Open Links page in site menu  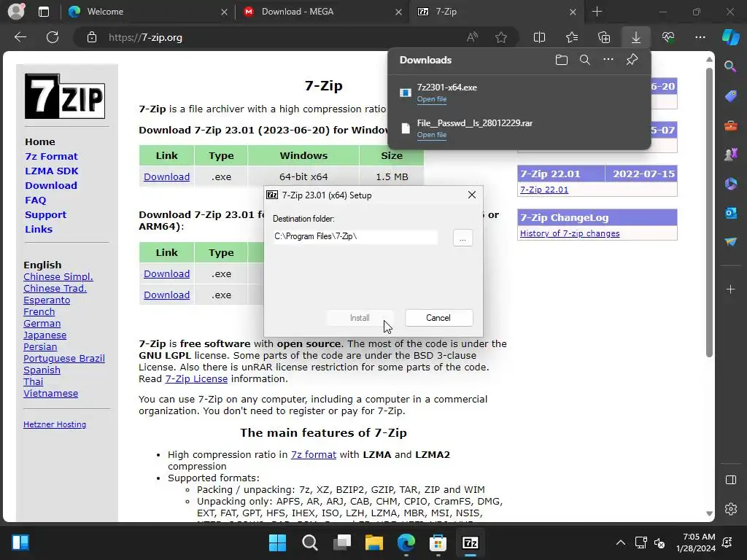(x=39, y=229)
